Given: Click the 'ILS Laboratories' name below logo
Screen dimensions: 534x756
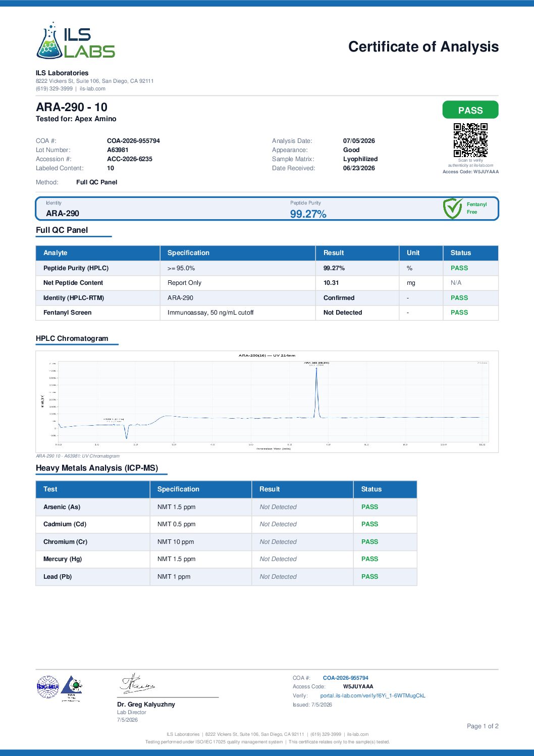Looking at the screenshot, I should 62,73.
